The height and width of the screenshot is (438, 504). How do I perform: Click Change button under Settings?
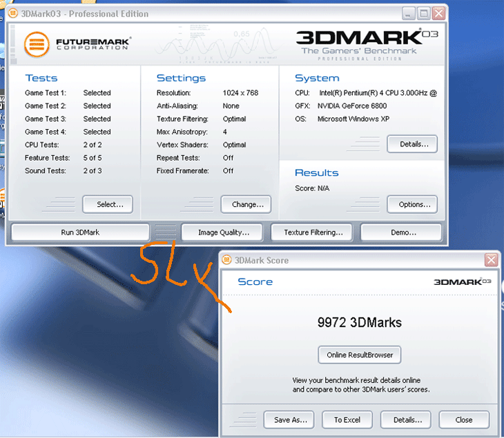coord(246,204)
